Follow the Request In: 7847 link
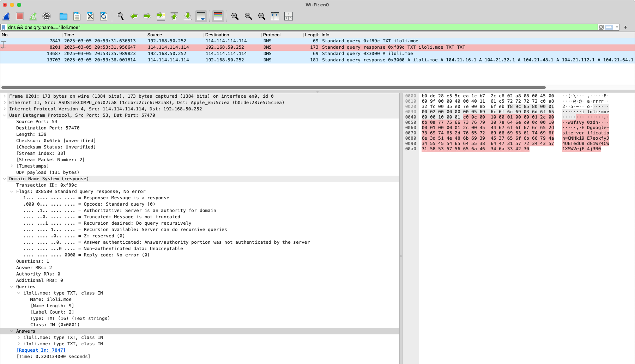This screenshot has width=635, height=364. (x=41, y=350)
